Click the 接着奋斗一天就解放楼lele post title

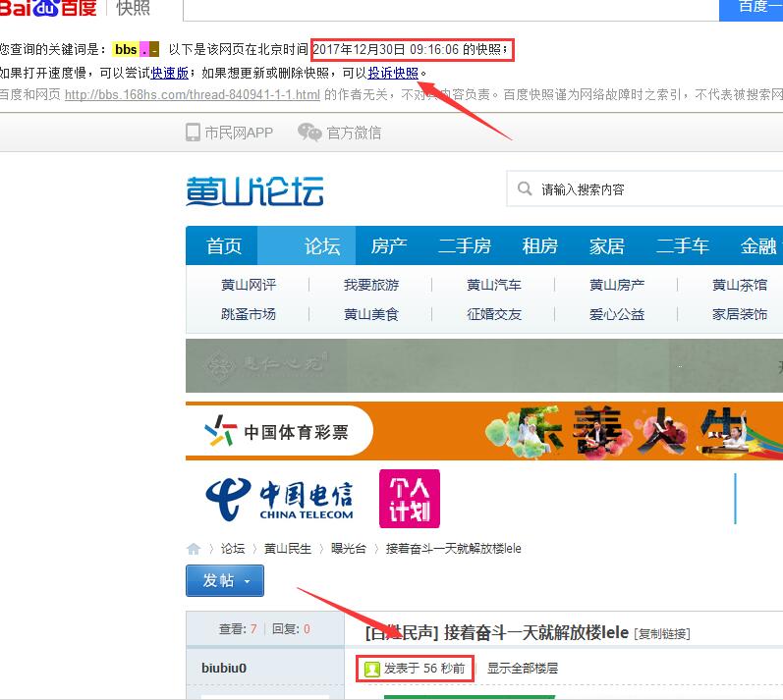(x=535, y=632)
